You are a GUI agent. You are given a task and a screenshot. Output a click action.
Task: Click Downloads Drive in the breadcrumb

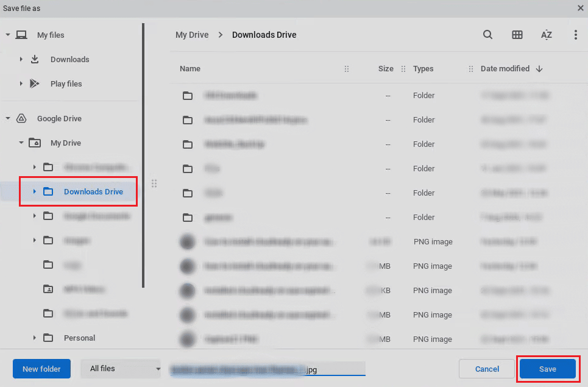click(x=264, y=35)
